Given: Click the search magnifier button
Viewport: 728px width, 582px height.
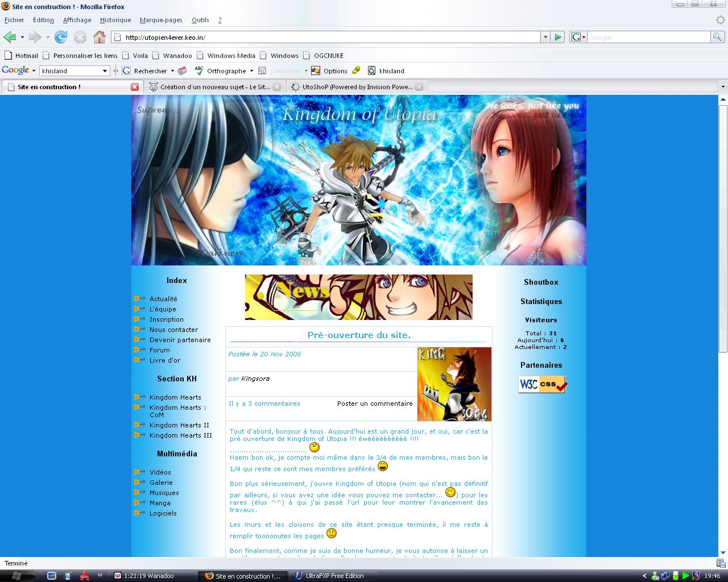Looking at the screenshot, I should (718, 37).
